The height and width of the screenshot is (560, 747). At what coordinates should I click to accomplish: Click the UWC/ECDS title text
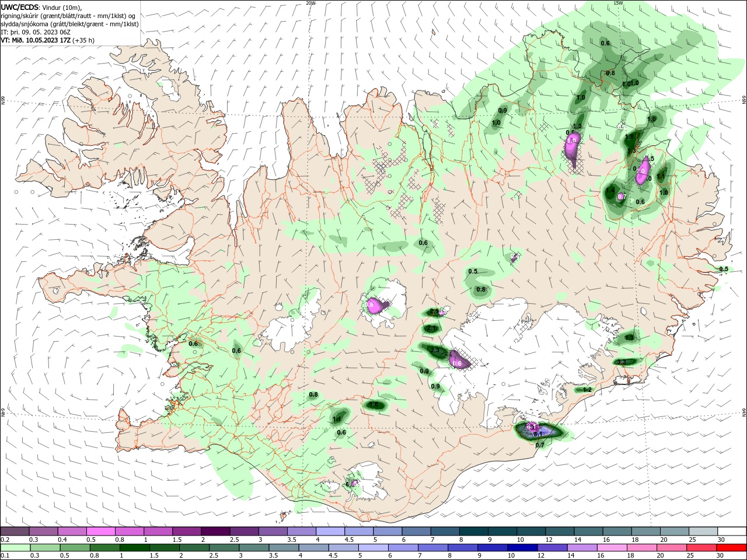pyautogui.click(x=19, y=7)
